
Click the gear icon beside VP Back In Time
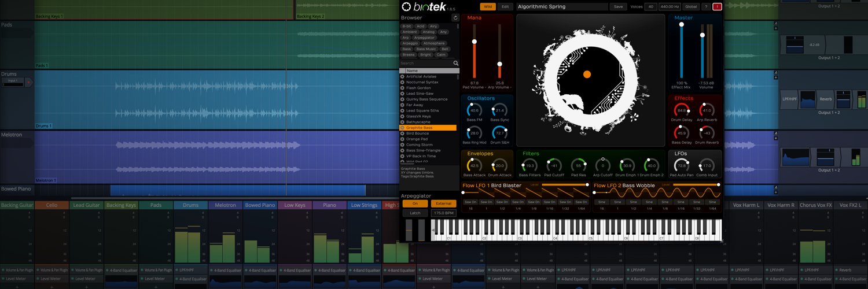[x=403, y=156]
